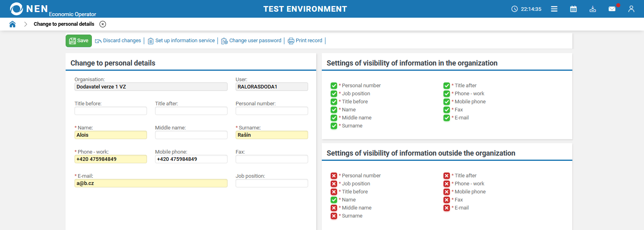Select Change to personal details breadcrumb

click(64, 24)
